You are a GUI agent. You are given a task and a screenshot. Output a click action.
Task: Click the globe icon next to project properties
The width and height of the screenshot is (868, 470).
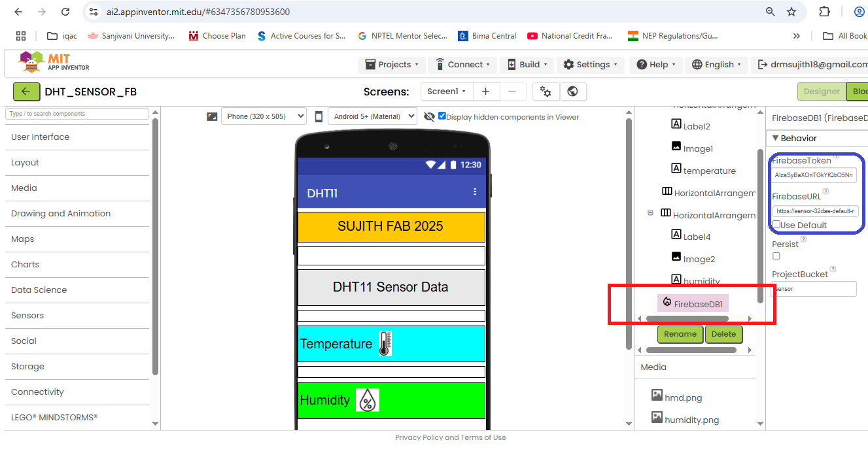click(573, 92)
